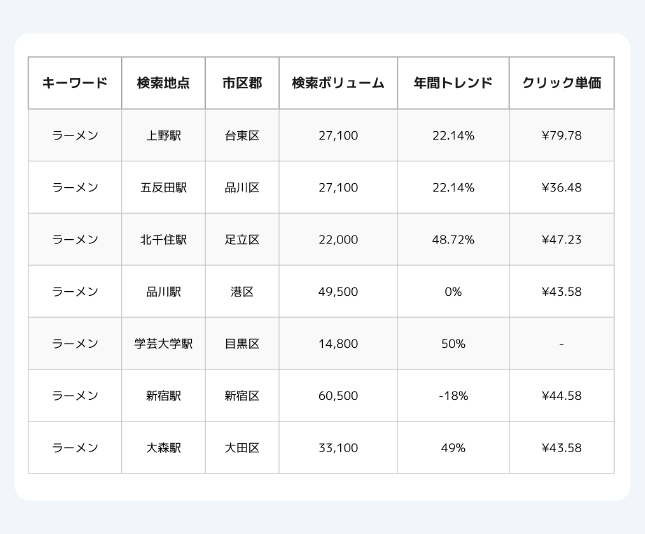The width and height of the screenshot is (645, 534).
Task: Select the 学芸大学駅 cell
Action: coord(164,343)
